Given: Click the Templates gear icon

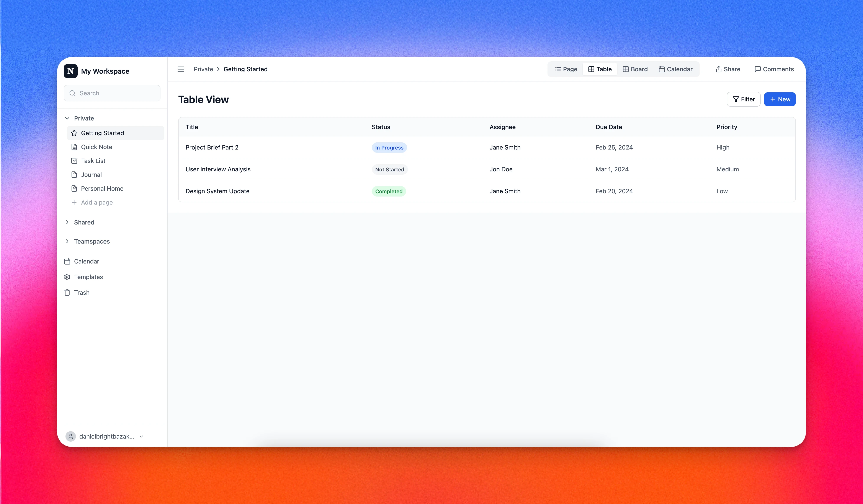Looking at the screenshot, I should 67,277.
